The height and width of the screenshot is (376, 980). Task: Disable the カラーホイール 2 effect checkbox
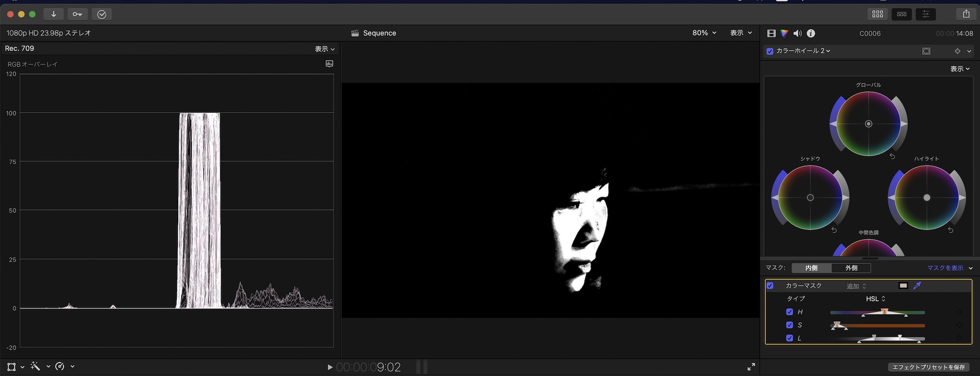click(x=770, y=51)
